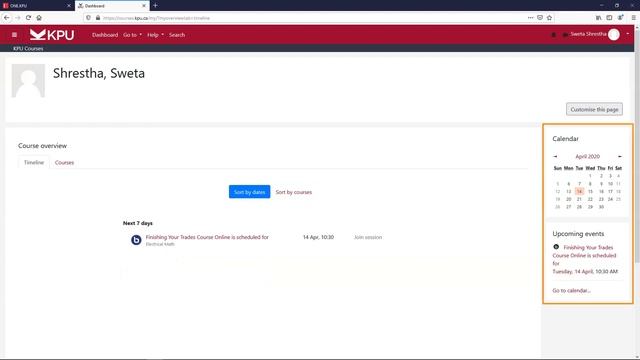Open Go to calendar link
The height and width of the screenshot is (360, 640).
[571, 291]
